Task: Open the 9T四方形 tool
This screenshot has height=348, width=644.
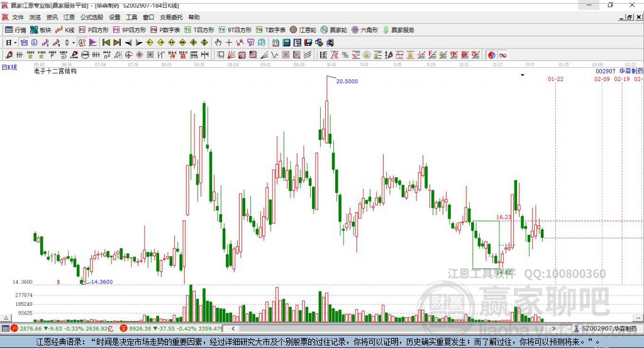Action: point(235,30)
